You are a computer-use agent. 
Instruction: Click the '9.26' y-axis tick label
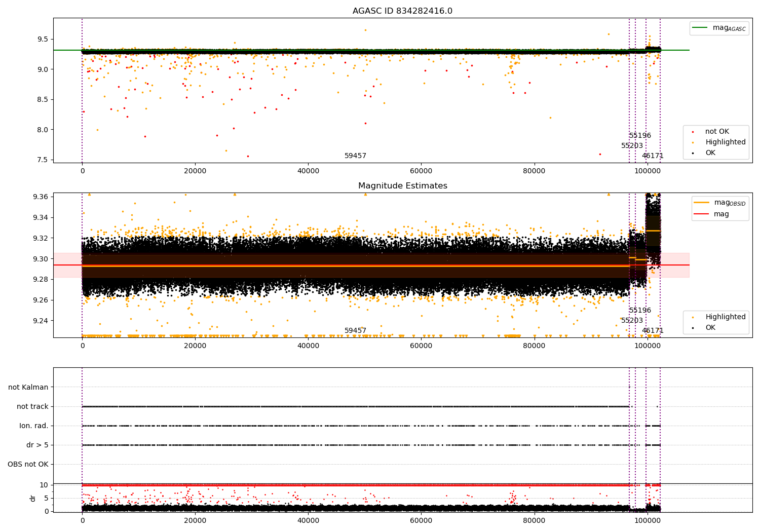point(40,300)
